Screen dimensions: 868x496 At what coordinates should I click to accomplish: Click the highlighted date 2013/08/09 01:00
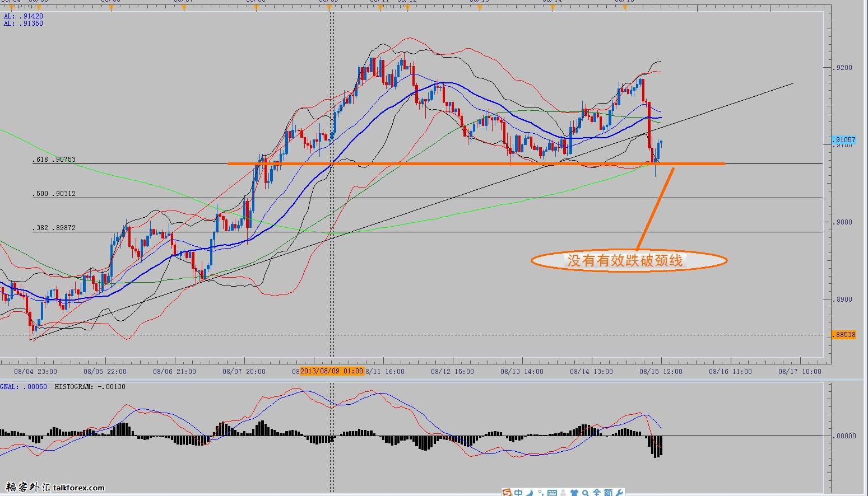tap(332, 371)
